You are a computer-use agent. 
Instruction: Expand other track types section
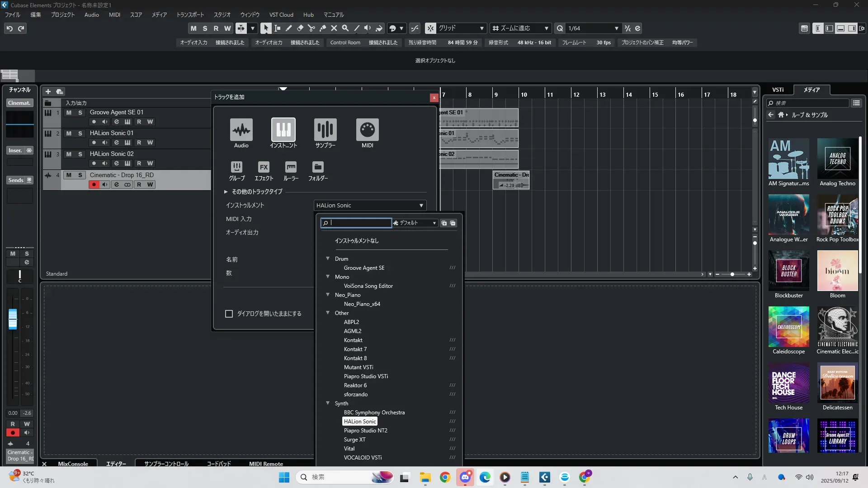226,192
